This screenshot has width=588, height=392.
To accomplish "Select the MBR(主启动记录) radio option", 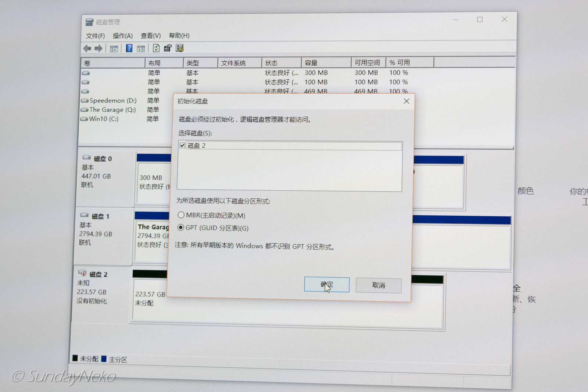I will [181, 215].
